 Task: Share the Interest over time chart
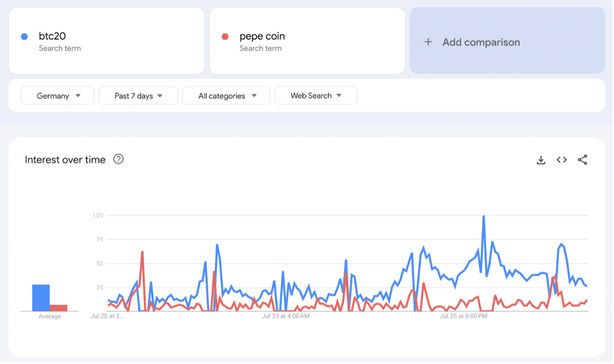click(583, 160)
